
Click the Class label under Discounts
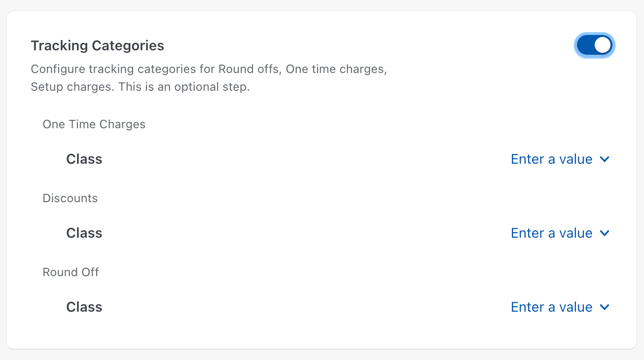84,233
